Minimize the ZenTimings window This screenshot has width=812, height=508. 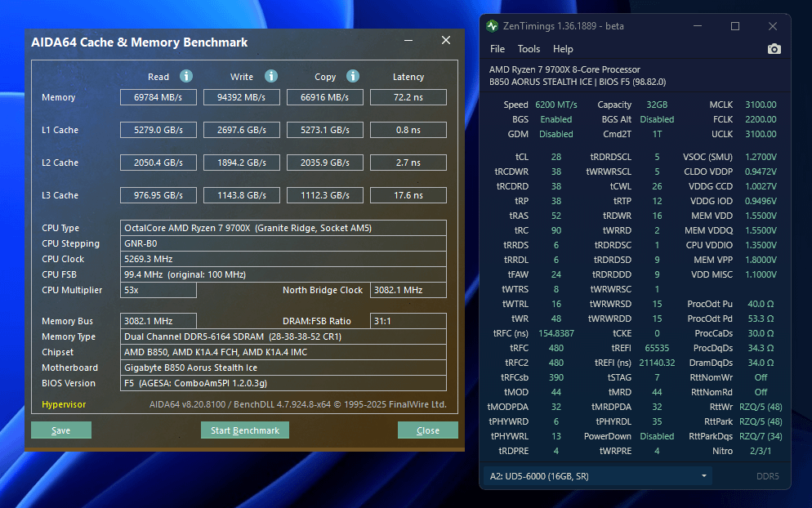tap(697, 26)
